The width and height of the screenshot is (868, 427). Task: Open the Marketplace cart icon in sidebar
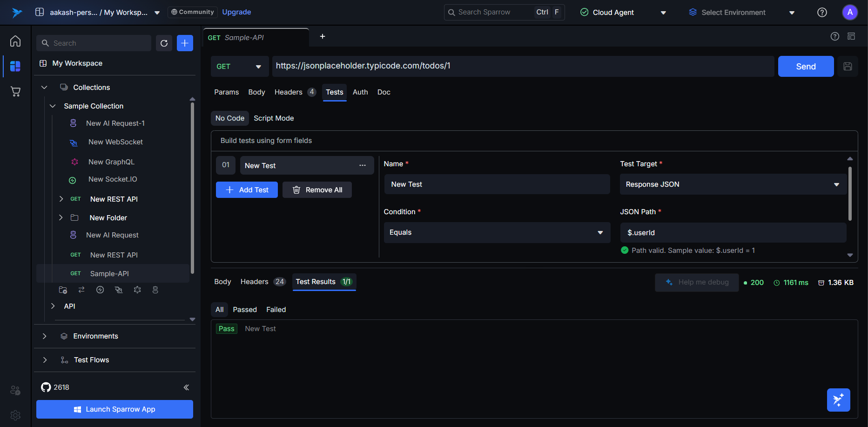coord(15,91)
